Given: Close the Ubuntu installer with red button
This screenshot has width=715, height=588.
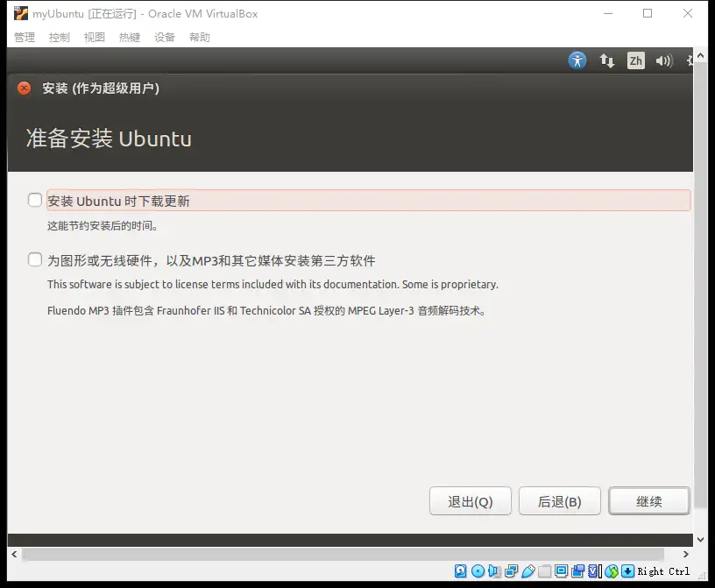Looking at the screenshot, I should 25,89.
